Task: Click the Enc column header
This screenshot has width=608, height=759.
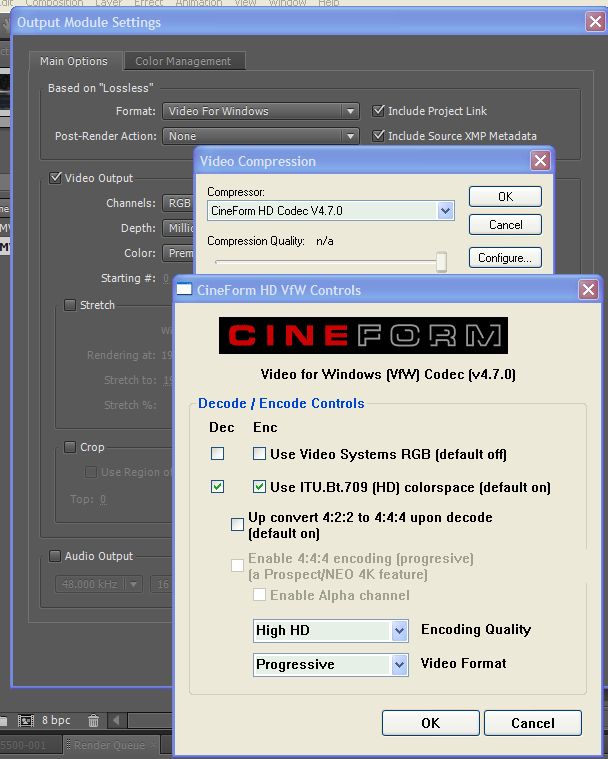Action: tap(265, 427)
